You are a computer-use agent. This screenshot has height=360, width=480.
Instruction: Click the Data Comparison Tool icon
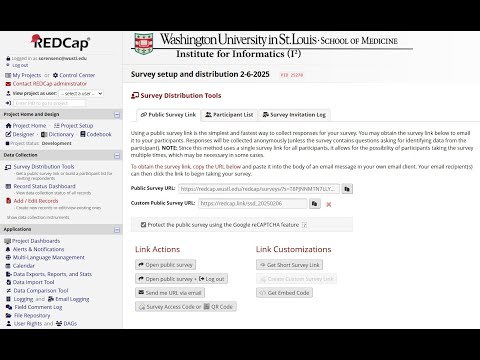(x=8, y=291)
